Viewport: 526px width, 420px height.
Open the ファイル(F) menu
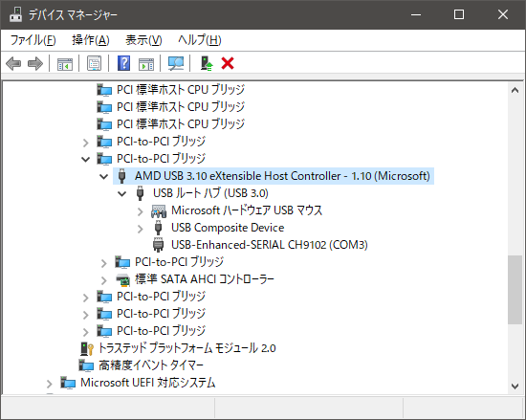pyautogui.click(x=33, y=40)
